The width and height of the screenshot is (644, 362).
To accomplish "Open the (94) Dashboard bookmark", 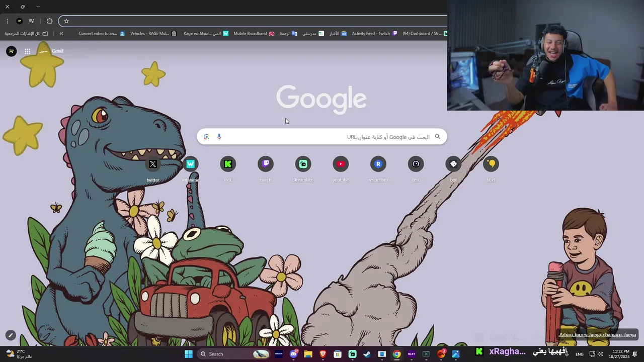I will coord(425,34).
